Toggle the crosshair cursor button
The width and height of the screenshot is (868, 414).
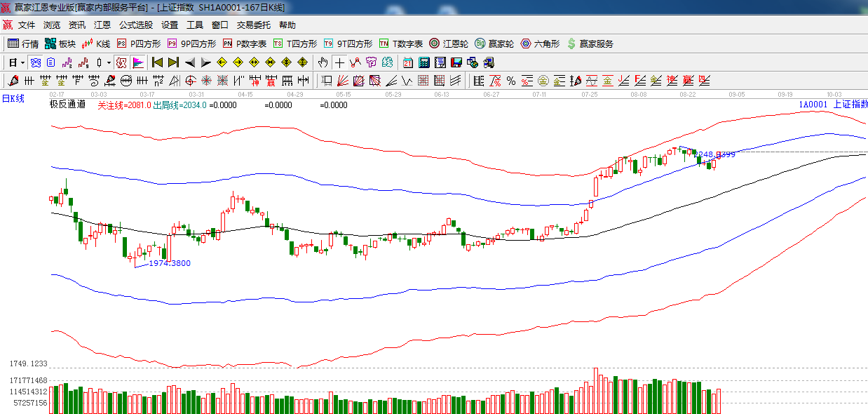pos(339,62)
